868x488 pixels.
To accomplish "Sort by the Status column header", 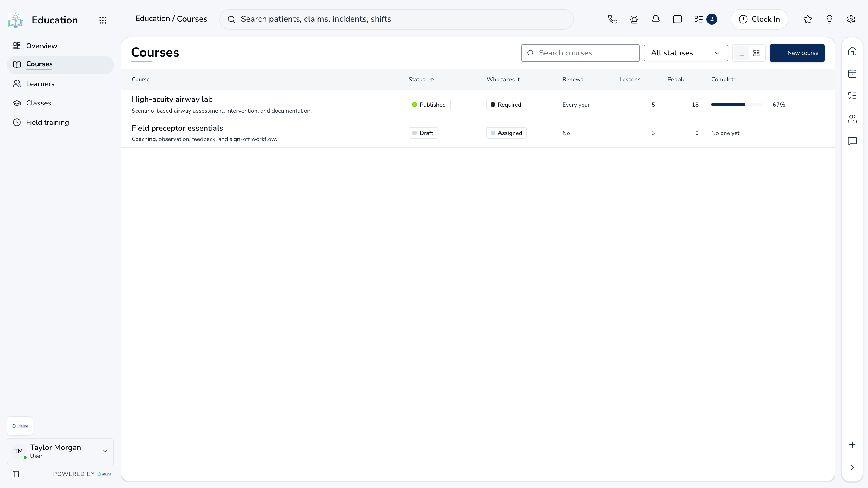I will click(x=421, y=80).
